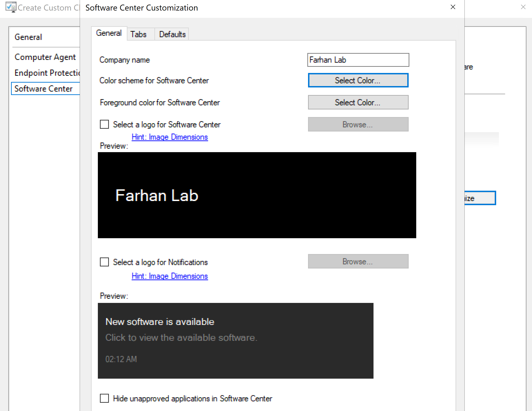Click the Company name text field
532x411 pixels.
[x=358, y=60]
